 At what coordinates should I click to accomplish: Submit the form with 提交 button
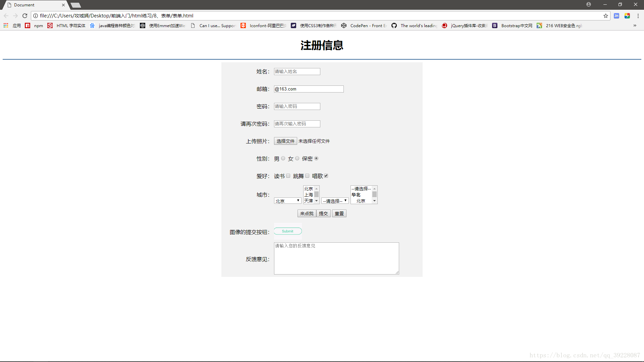click(323, 214)
